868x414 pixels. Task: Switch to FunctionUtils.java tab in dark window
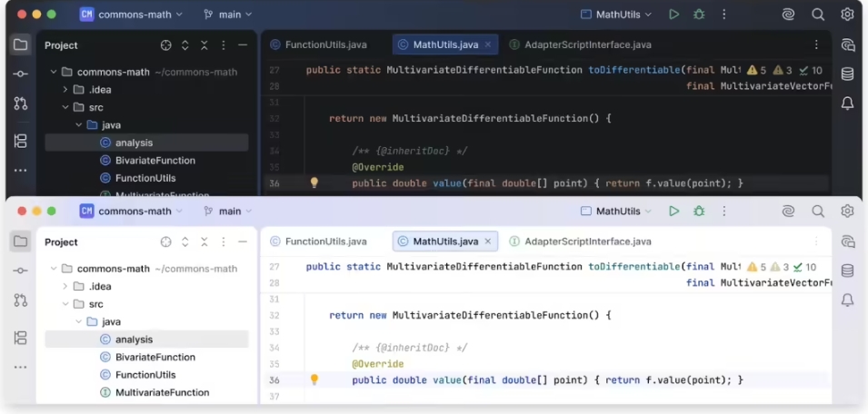click(x=318, y=44)
